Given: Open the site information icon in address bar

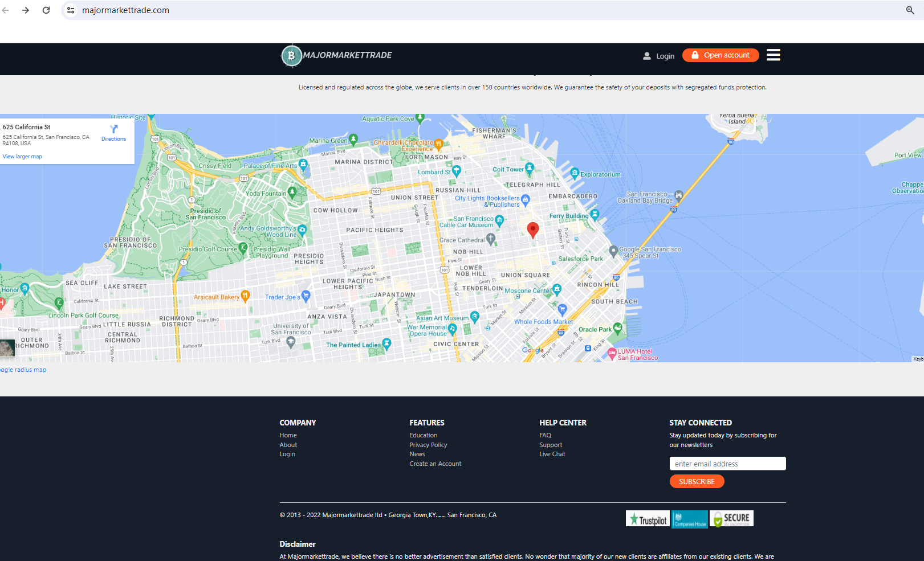Looking at the screenshot, I should [x=71, y=10].
